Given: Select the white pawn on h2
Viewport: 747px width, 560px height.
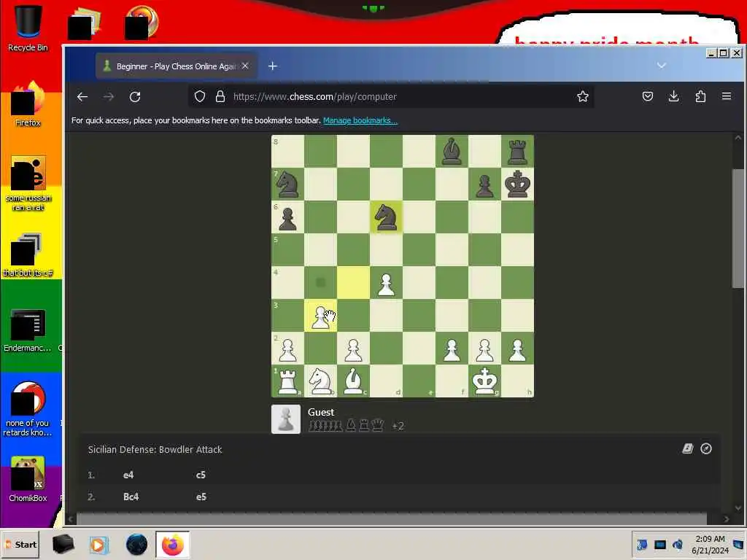Looking at the screenshot, I should tap(517, 349).
